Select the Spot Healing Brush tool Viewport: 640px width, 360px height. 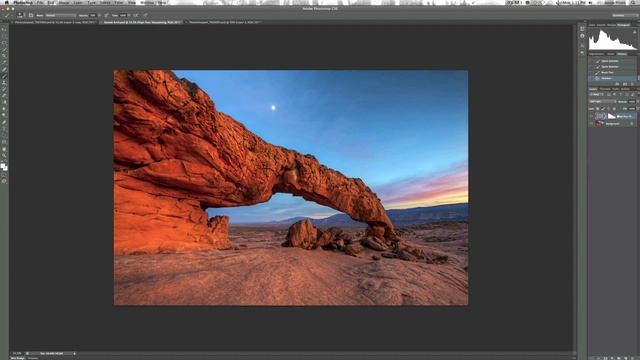click(x=4, y=69)
